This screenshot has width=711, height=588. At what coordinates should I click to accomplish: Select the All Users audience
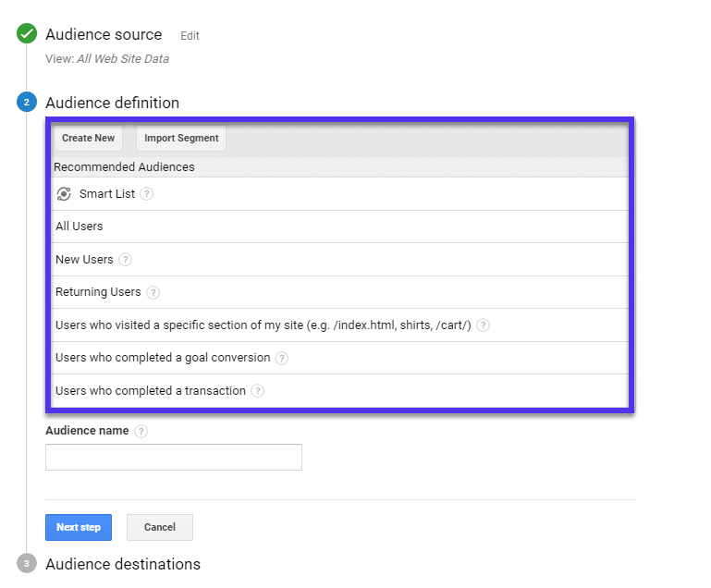pyautogui.click(x=80, y=227)
